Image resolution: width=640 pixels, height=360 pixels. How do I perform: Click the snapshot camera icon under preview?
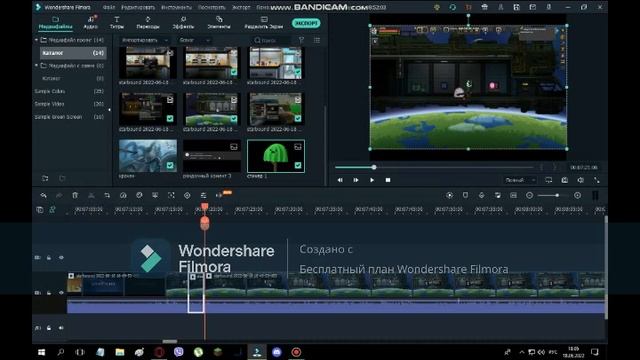564,180
